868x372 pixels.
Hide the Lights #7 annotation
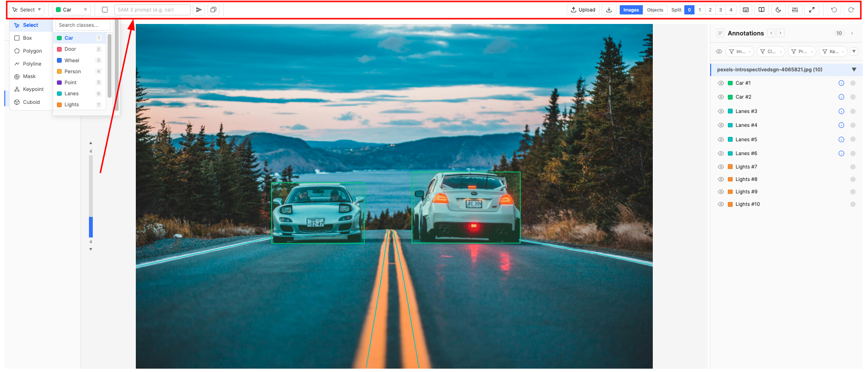click(721, 167)
